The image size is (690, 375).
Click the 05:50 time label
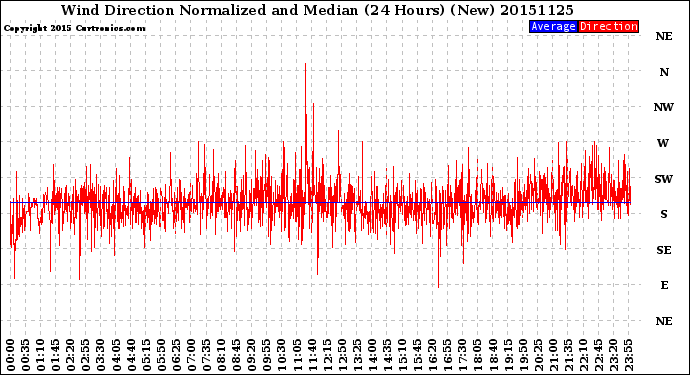point(161,355)
